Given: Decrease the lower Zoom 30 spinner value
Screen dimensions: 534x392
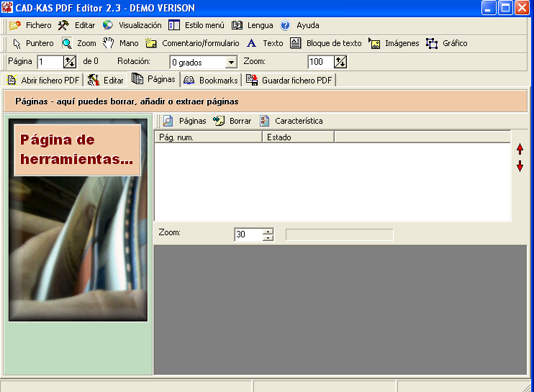Looking at the screenshot, I should pos(268,237).
